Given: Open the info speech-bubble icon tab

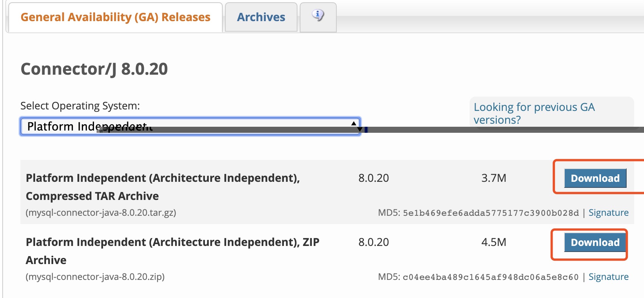Looking at the screenshot, I should click(x=318, y=16).
